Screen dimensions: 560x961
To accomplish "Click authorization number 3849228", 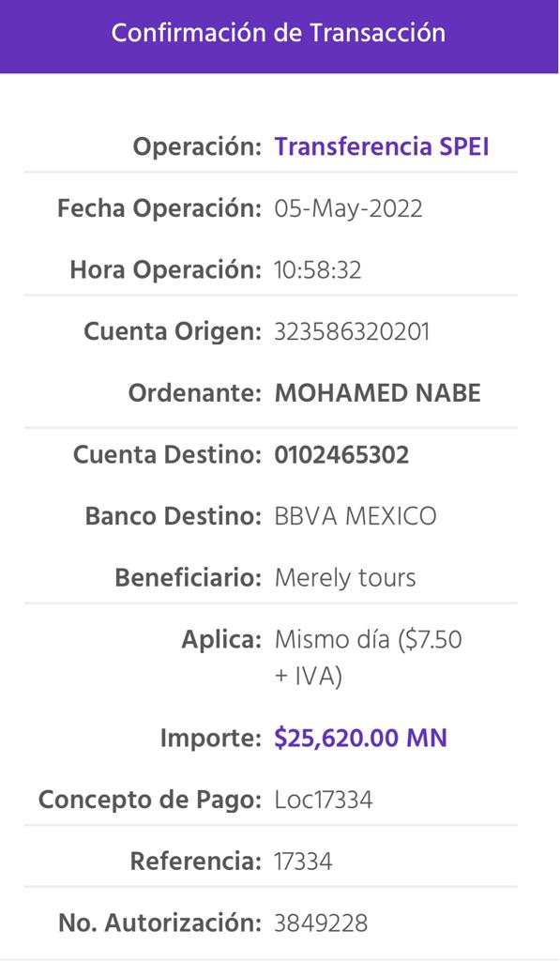I will (x=321, y=923).
